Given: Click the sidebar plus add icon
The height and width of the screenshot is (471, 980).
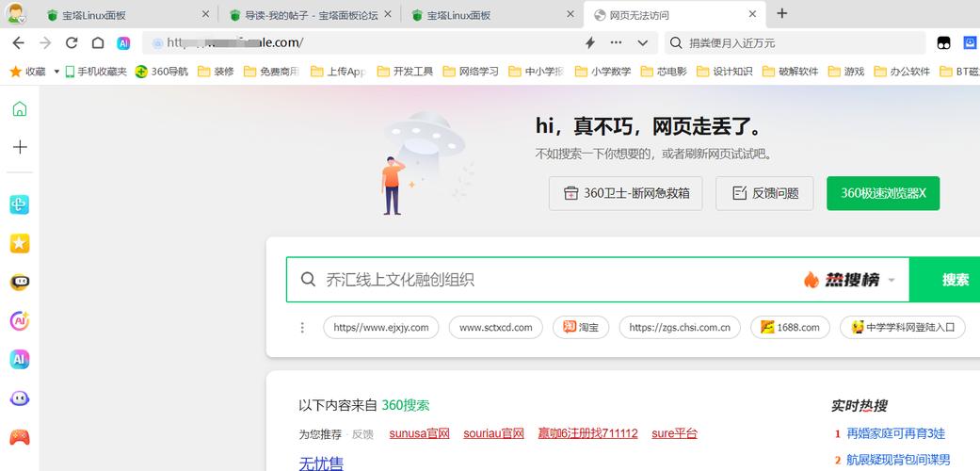Looking at the screenshot, I should tap(20, 147).
